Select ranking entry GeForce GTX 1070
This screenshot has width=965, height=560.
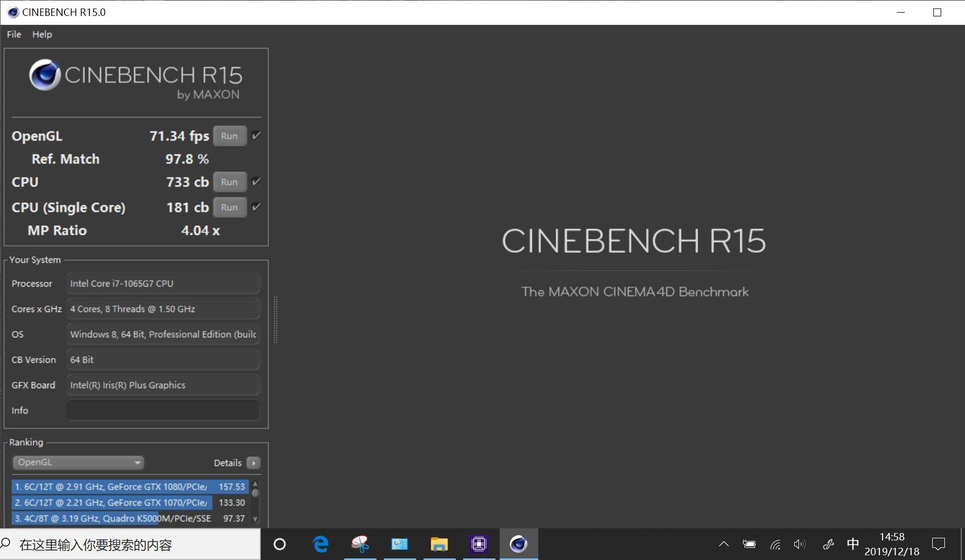(130, 502)
